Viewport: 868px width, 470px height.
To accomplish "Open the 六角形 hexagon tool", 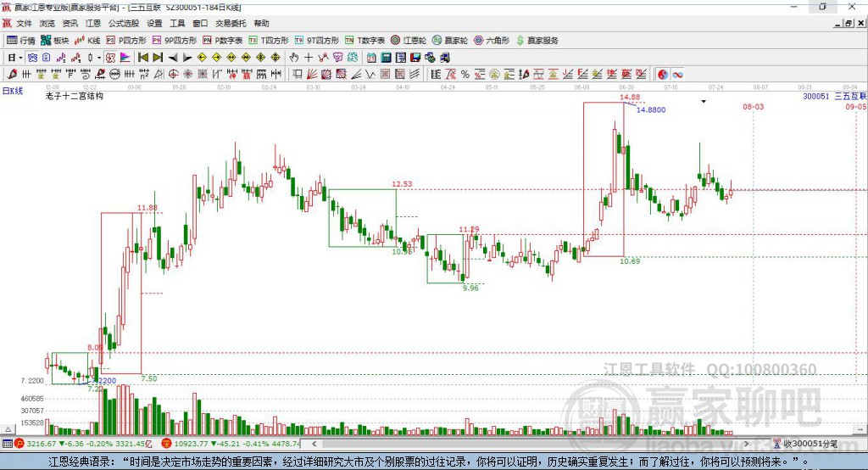I will tap(492, 41).
